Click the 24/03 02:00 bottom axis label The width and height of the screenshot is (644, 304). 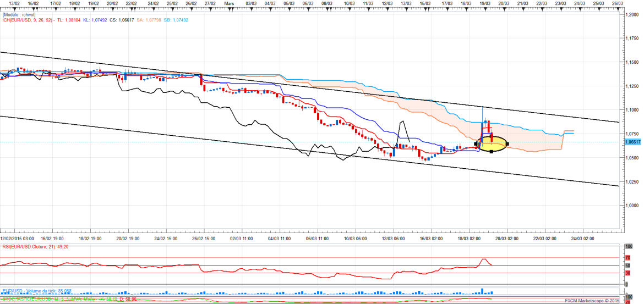pos(582,238)
